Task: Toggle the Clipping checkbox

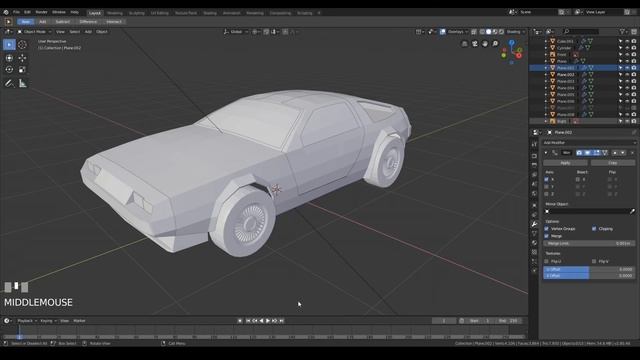Action: coord(594,229)
